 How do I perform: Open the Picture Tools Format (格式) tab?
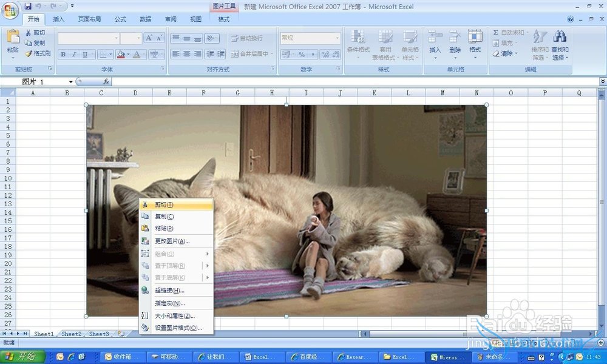(x=223, y=19)
